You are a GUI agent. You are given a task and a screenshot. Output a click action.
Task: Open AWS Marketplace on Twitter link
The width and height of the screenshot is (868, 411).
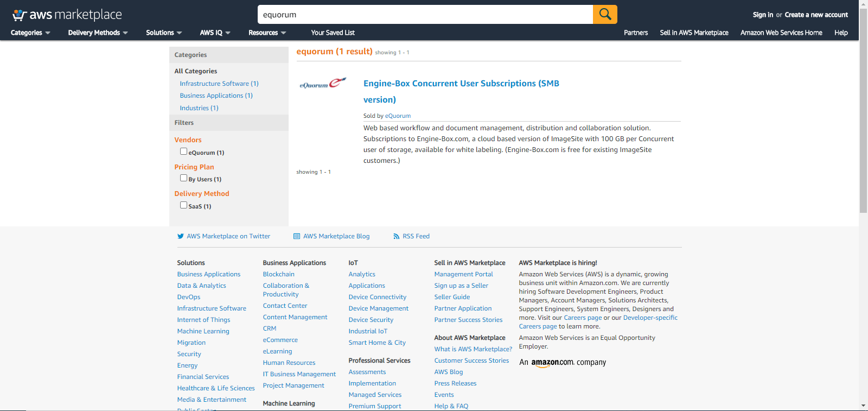(x=224, y=236)
